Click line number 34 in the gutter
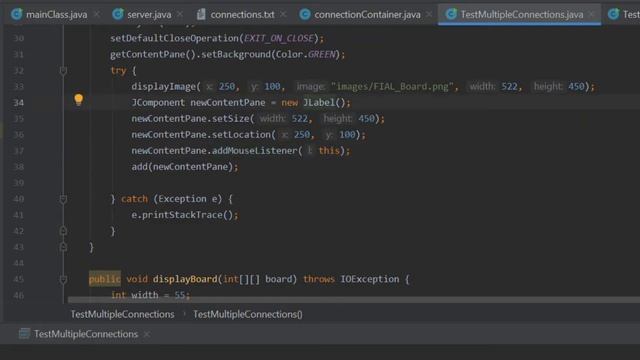Image resolution: width=640 pixels, height=360 pixels. click(18, 102)
